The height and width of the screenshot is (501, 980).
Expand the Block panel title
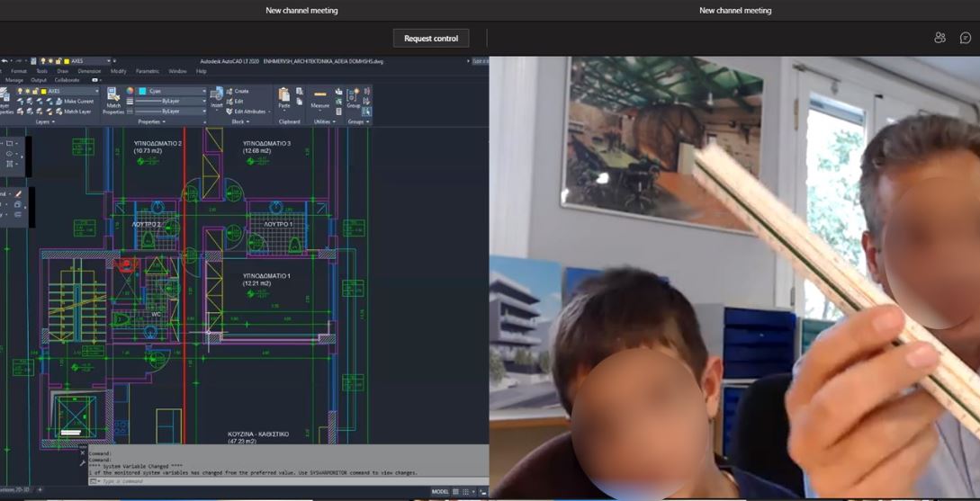(240, 121)
